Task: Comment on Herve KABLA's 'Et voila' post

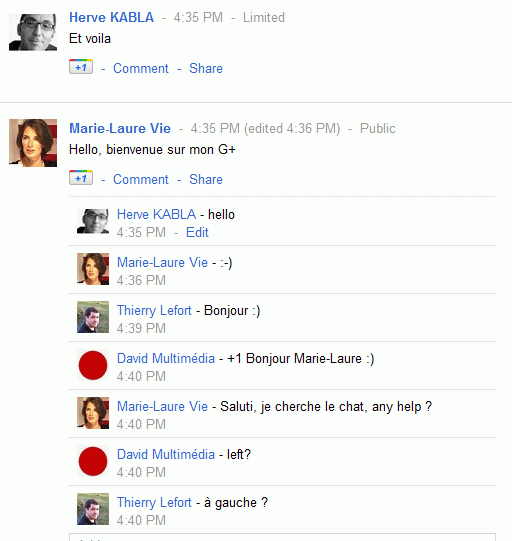Action: click(141, 68)
